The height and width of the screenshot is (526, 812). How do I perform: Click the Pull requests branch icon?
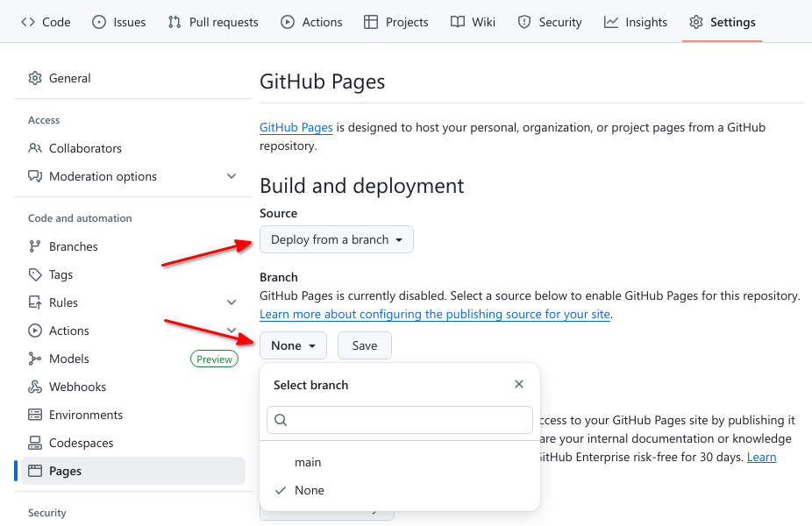pos(175,22)
